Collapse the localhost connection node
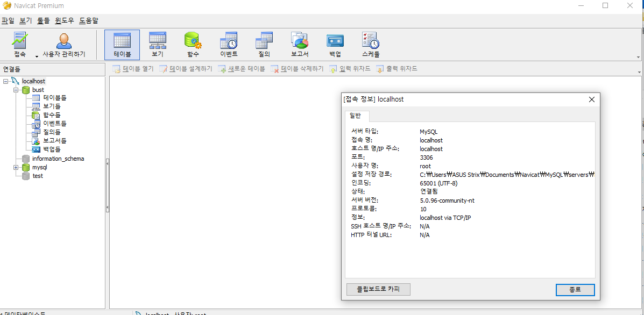The width and height of the screenshot is (644, 315). pyautogui.click(x=5, y=81)
